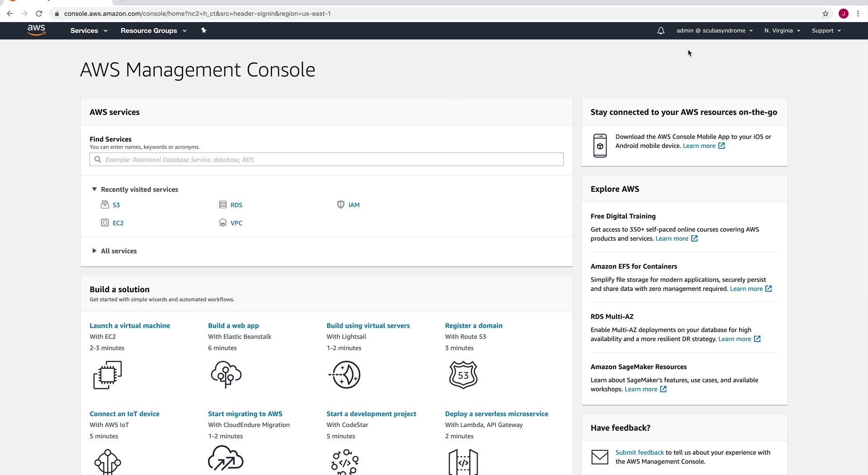Click the Lightsail virtual servers icon
Viewport: 868px width, 475px height.
[x=344, y=375]
